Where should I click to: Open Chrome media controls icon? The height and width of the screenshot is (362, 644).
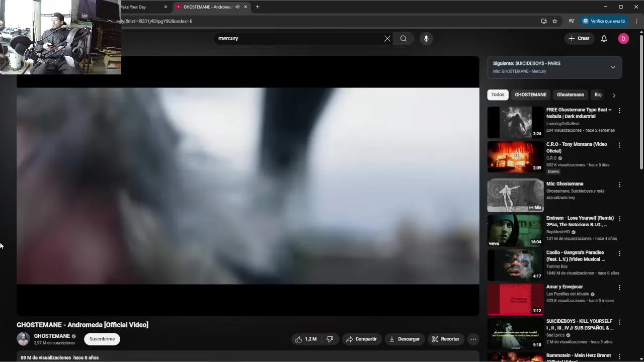coord(571,21)
